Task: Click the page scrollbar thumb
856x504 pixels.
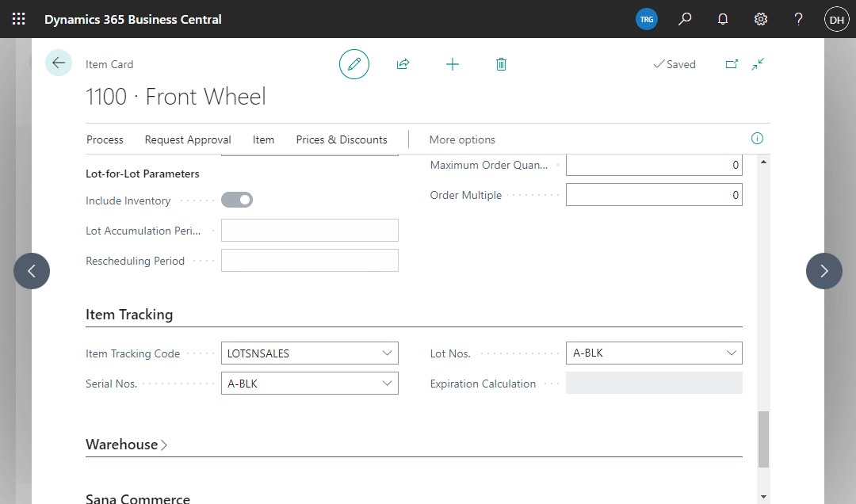Action: click(x=764, y=440)
